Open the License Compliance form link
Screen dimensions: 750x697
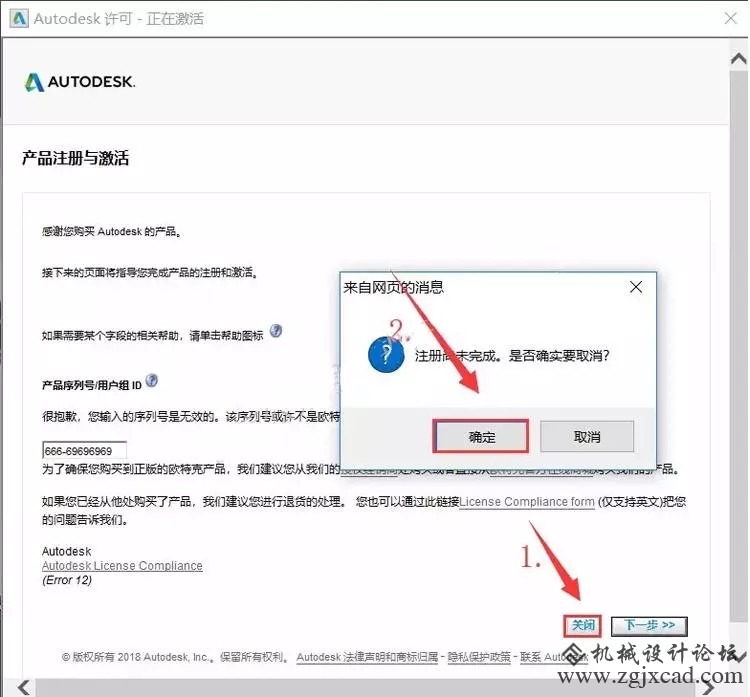[527, 502]
